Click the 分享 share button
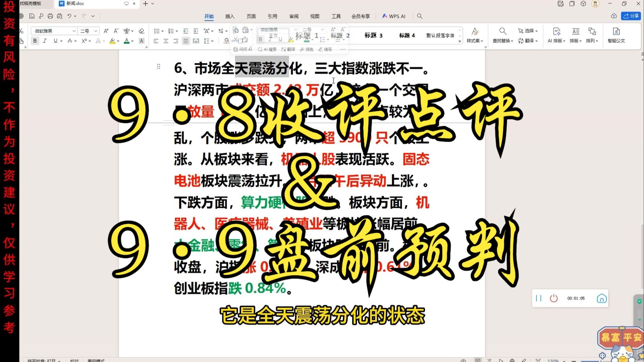The width and height of the screenshot is (644, 362). pyautogui.click(x=631, y=16)
